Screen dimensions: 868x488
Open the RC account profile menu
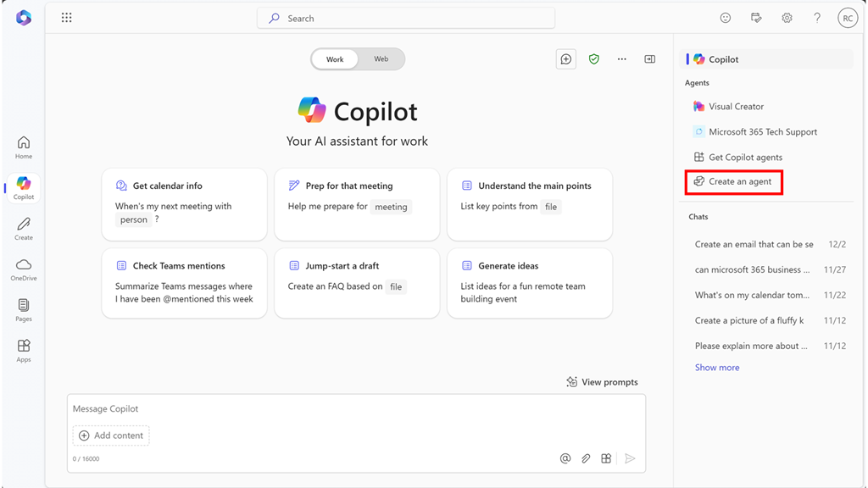click(x=847, y=18)
